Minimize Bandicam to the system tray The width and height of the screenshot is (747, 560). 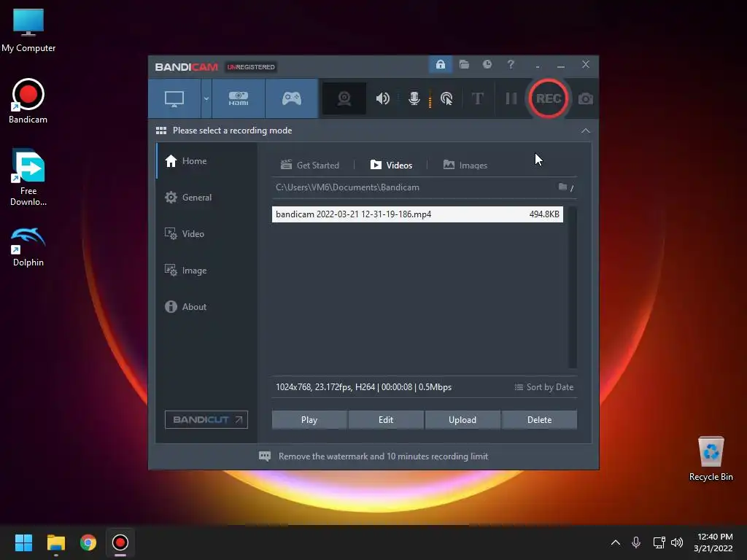[x=538, y=65]
